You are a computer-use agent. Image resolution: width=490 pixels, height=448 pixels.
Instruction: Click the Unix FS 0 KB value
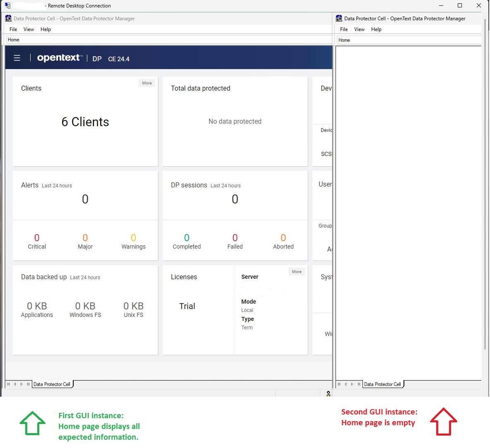pos(133,306)
